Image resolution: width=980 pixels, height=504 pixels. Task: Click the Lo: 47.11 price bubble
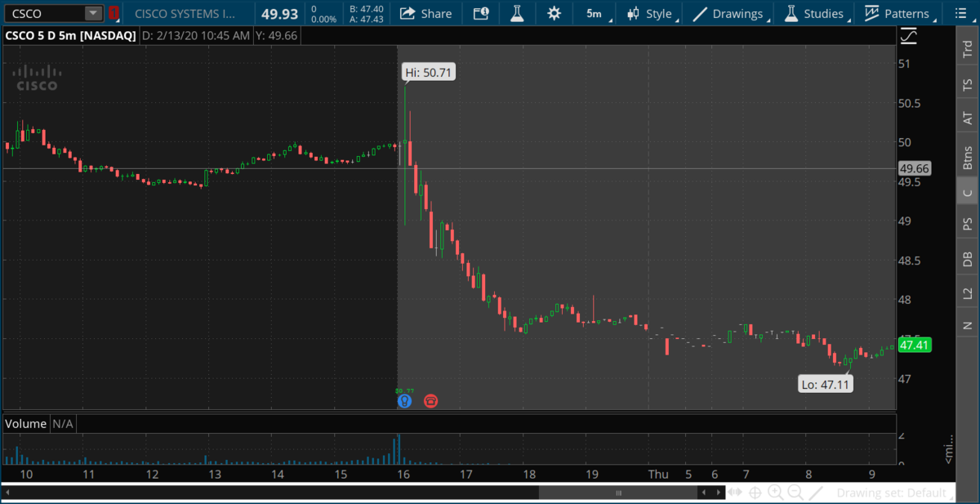826,384
